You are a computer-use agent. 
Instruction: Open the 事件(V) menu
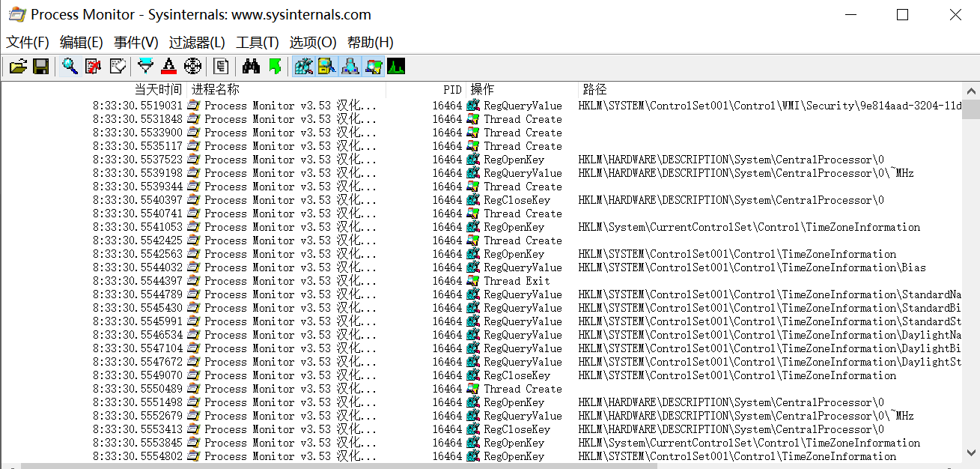point(136,43)
